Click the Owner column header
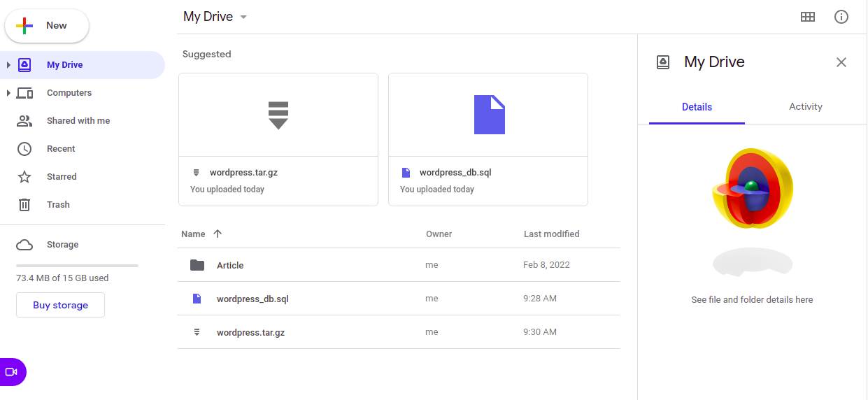 click(439, 234)
